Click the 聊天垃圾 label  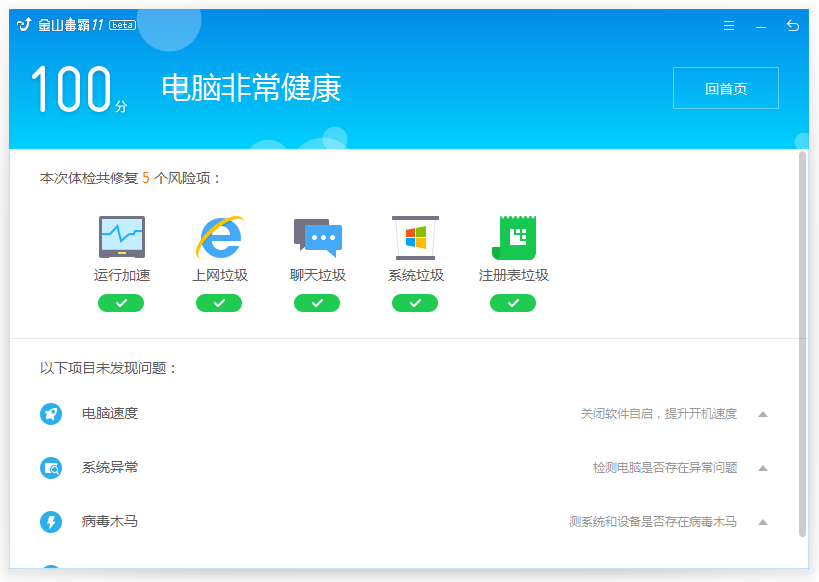tap(318, 275)
